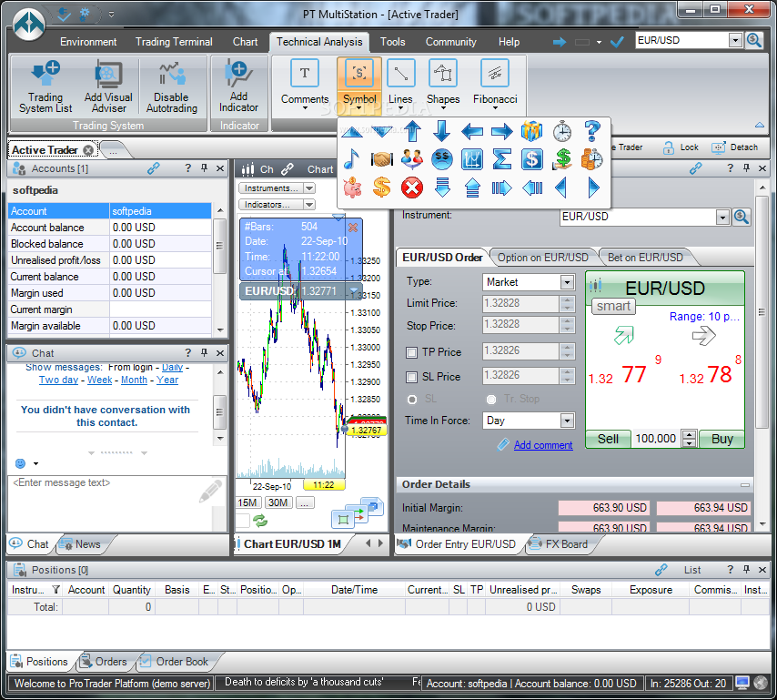Click the green refresh icon under chart
The width and height of the screenshot is (777, 700).
[260, 521]
